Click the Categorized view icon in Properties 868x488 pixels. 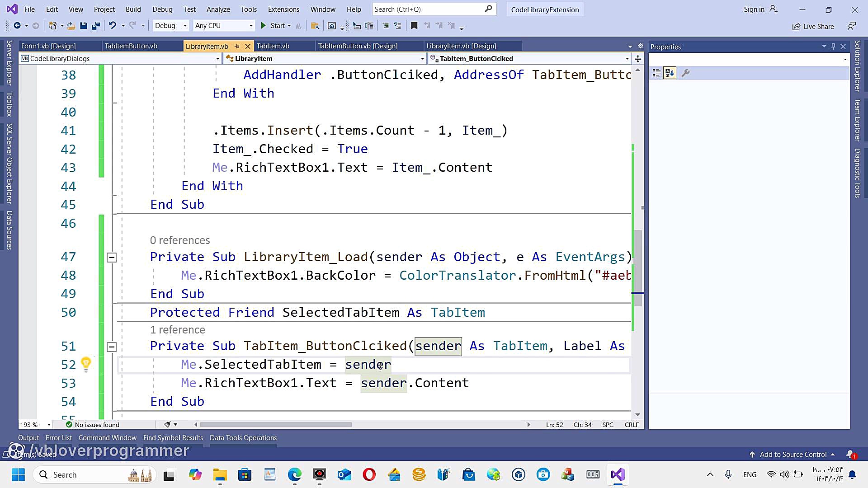[x=656, y=73]
